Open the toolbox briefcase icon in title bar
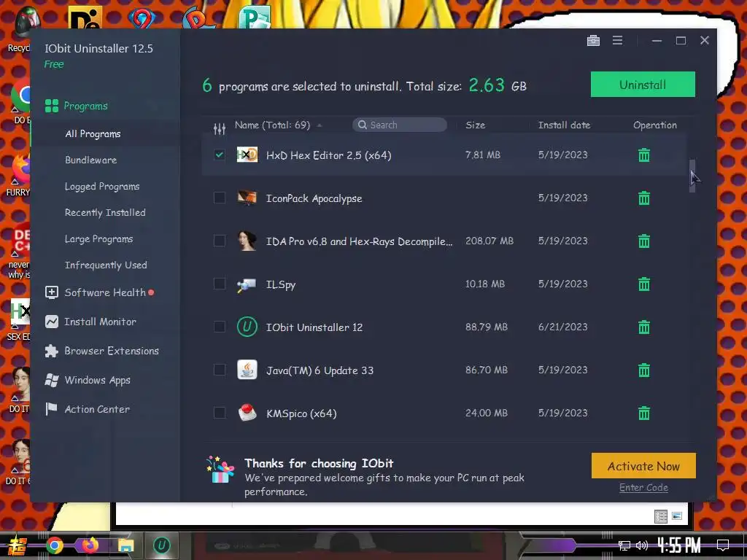Screen dimensions: 747x560 click(593, 41)
